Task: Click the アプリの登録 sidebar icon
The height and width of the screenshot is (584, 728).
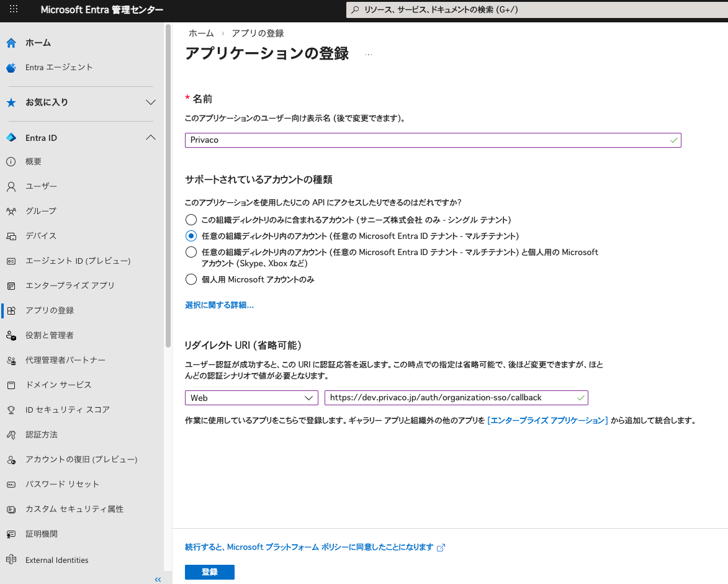Action: click(11, 310)
